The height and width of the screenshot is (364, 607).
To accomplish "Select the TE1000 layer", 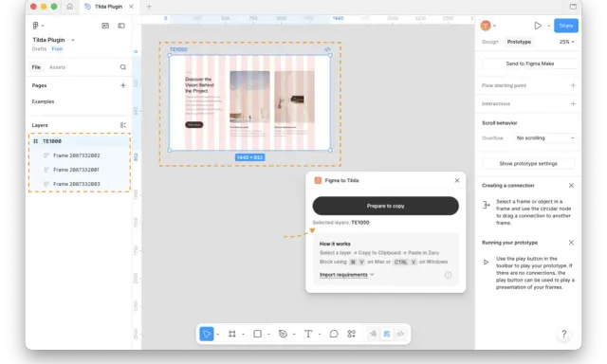I will point(80,141).
